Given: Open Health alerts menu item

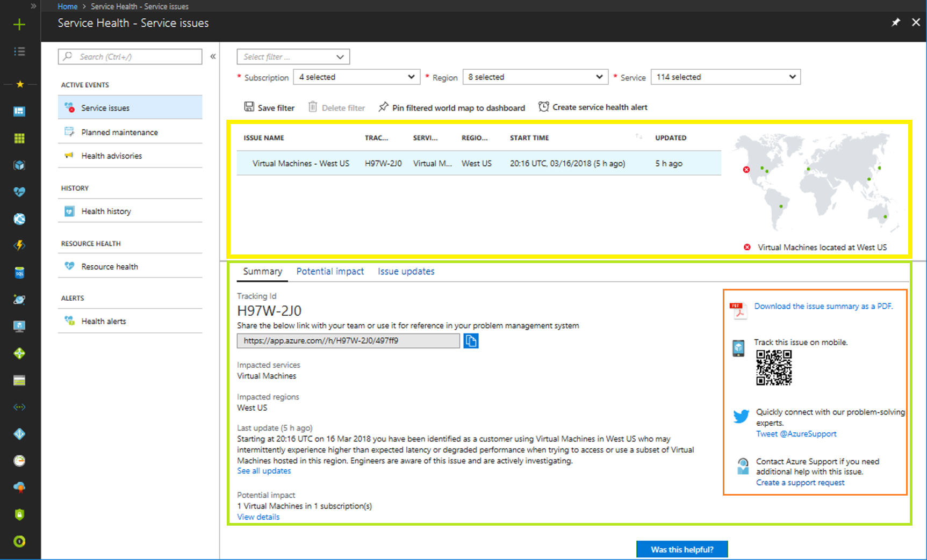Looking at the screenshot, I should (130, 321).
